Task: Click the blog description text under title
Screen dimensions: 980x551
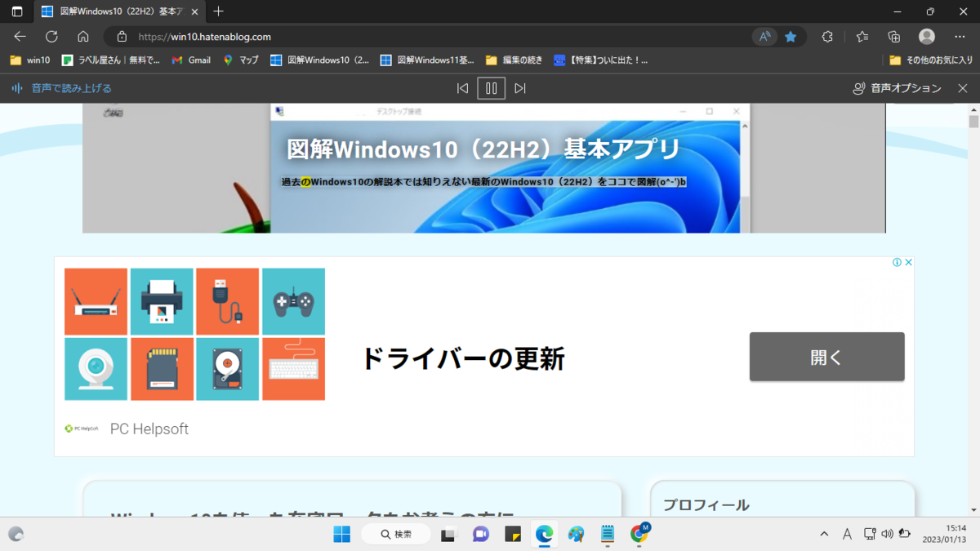Action: [483, 181]
